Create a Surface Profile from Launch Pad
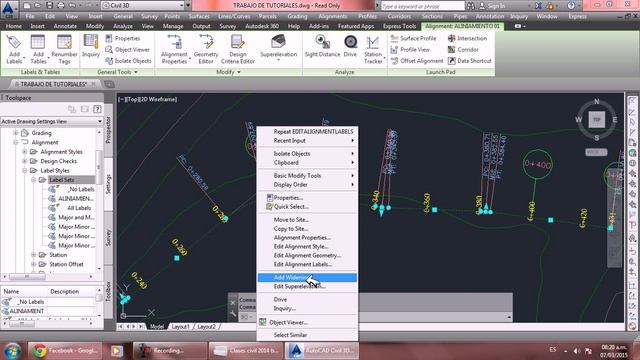This screenshot has width=640, height=360. 413,38
